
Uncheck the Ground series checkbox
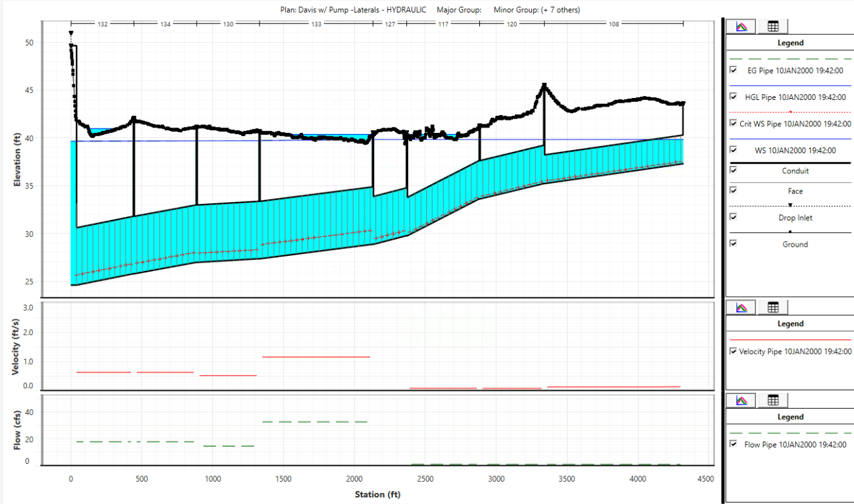point(734,243)
